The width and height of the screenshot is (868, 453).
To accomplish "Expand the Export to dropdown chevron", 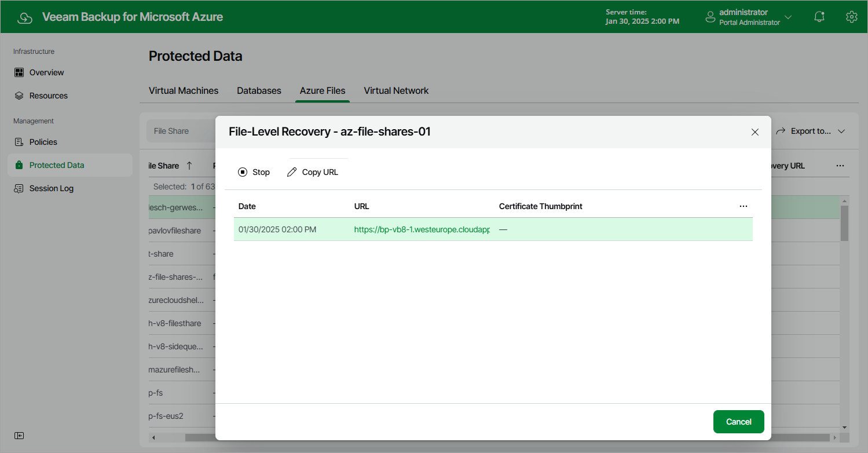I will tap(841, 131).
